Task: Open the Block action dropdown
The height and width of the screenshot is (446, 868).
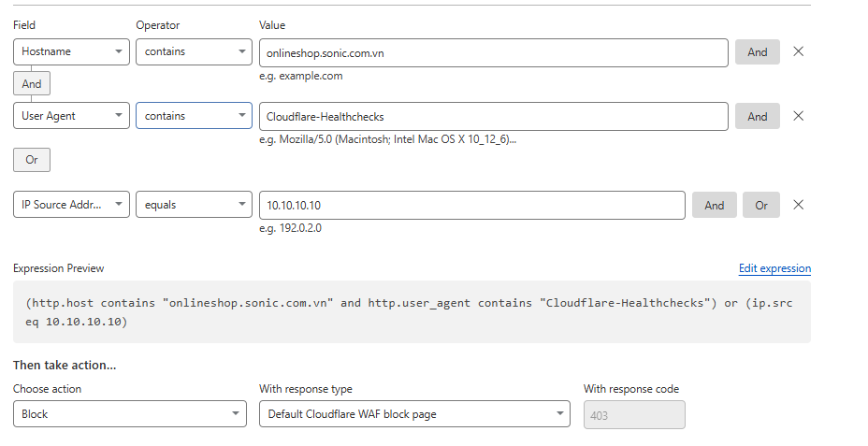Action: click(130, 414)
